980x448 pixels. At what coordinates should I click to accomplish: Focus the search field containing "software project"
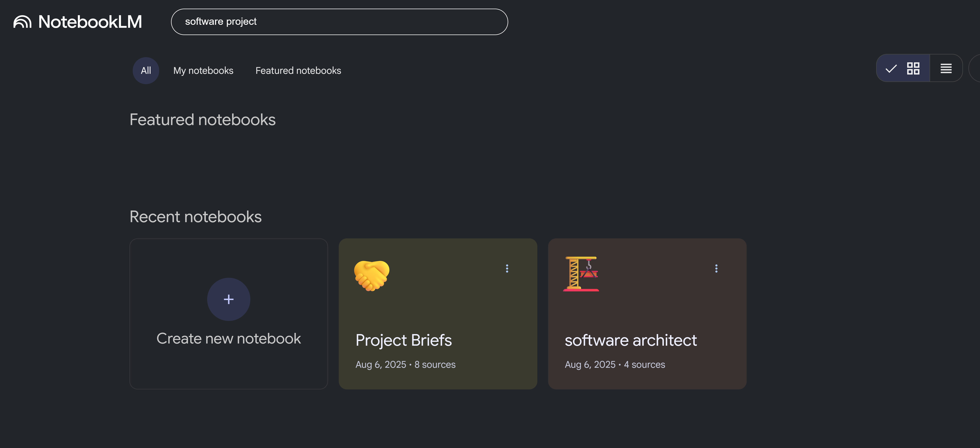point(339,22)
